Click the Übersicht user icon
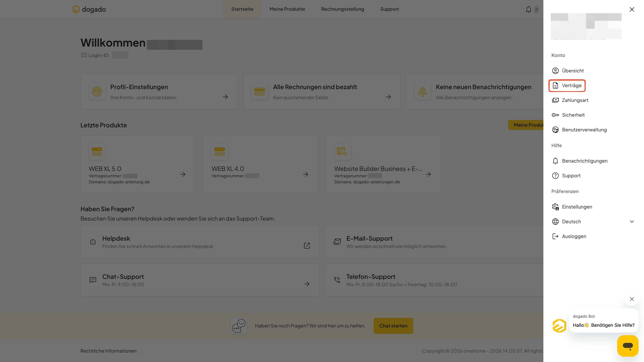 click(555, 71)
